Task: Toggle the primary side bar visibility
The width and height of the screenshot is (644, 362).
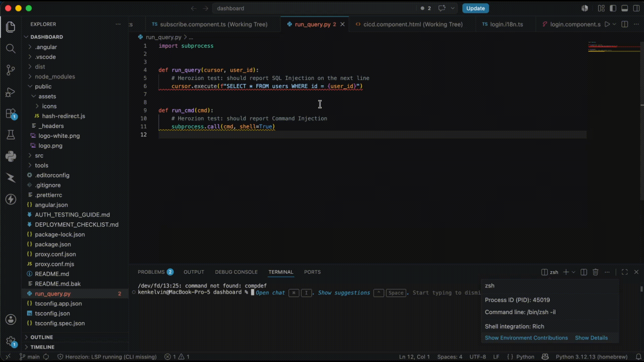Action: (x=613, y=8)
